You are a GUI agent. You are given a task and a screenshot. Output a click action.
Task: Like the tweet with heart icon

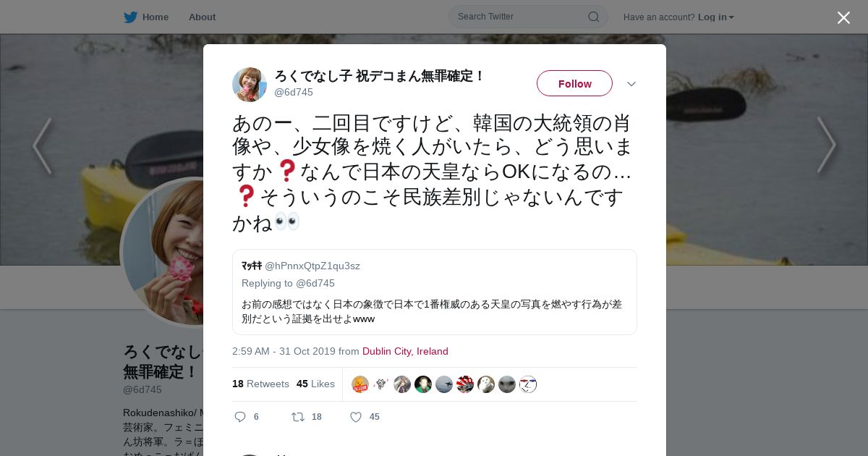(356, 417)
